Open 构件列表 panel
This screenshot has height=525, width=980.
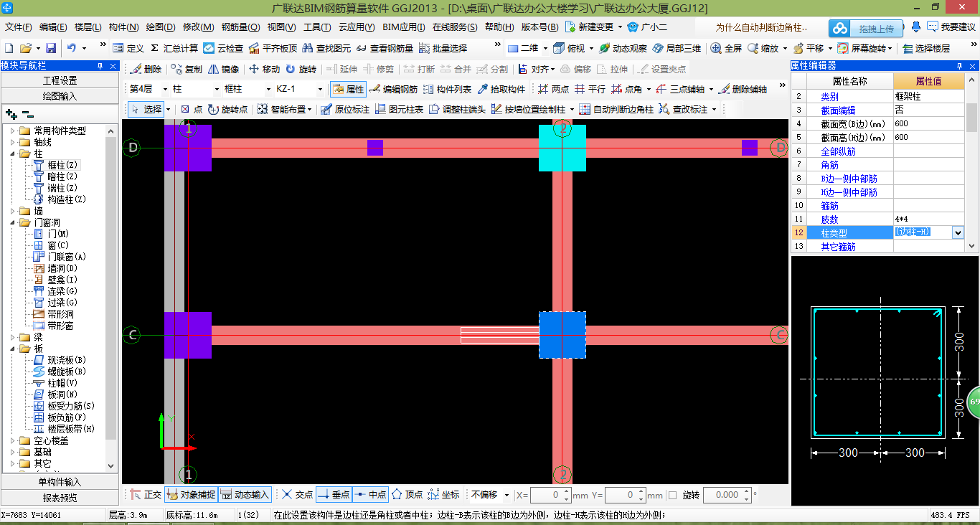[x=447, y=90]
